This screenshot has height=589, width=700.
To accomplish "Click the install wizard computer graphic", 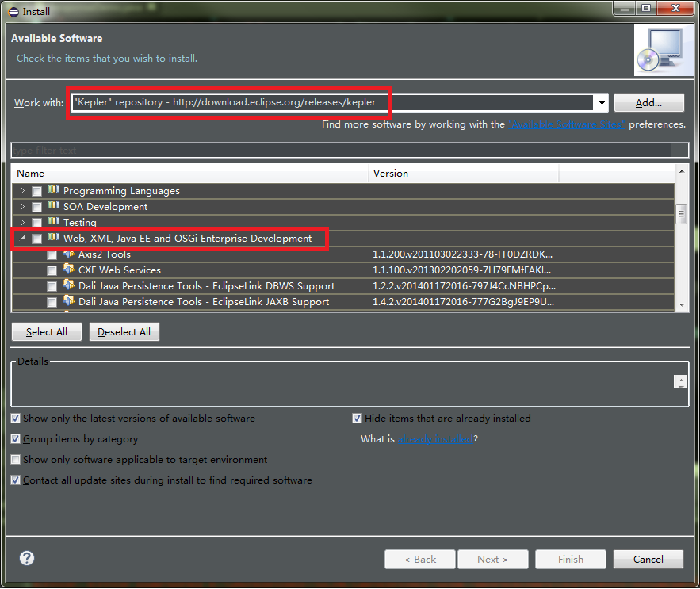I will (664, 50).
